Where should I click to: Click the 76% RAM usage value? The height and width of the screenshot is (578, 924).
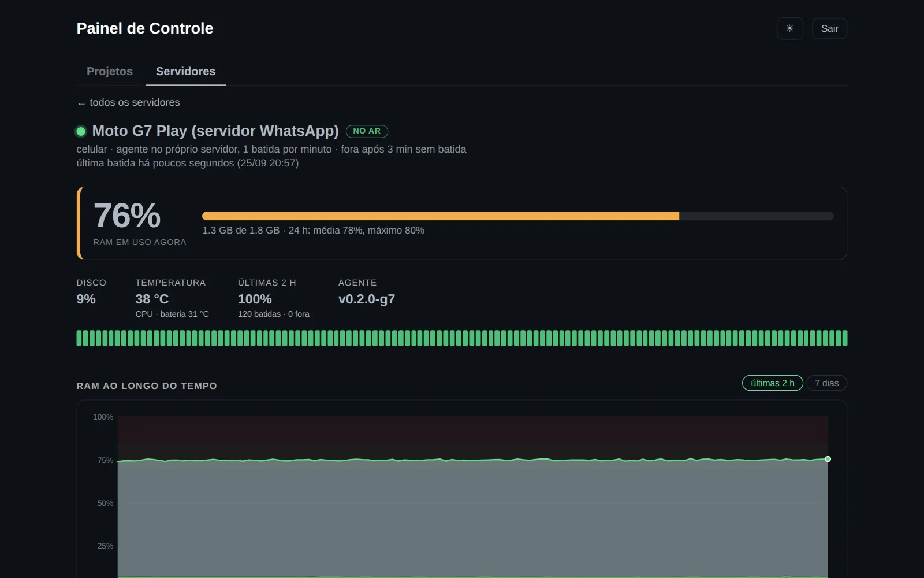[x=127, y=216]
